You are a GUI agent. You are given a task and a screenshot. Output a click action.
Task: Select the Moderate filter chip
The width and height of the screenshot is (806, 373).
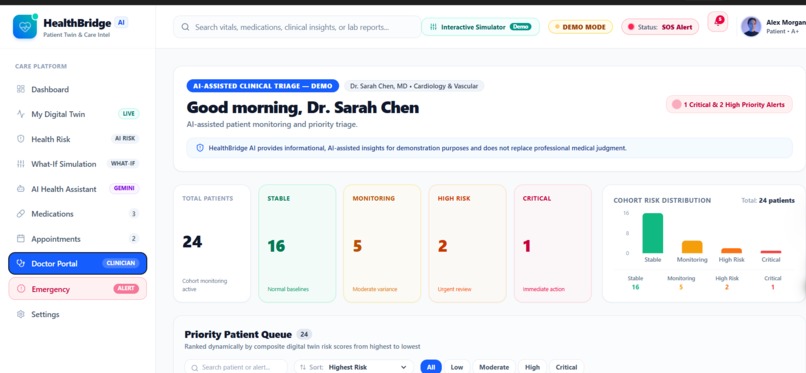tap(494, 367)
